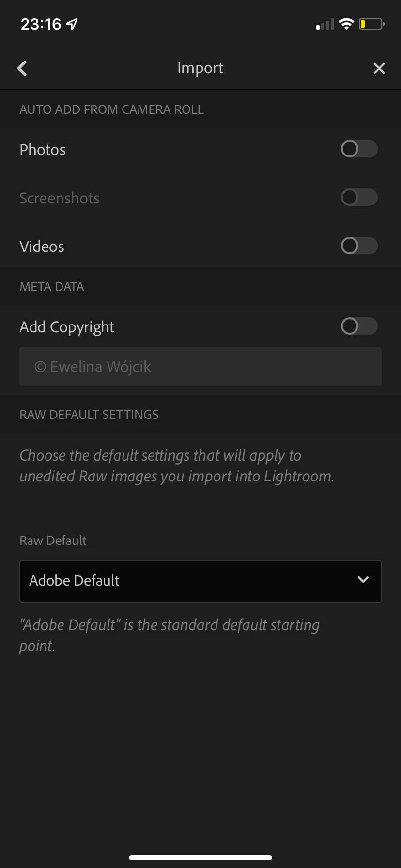401x868 pixels.
Task: Tap the 23:16 clock
Action: click(41, 24)
